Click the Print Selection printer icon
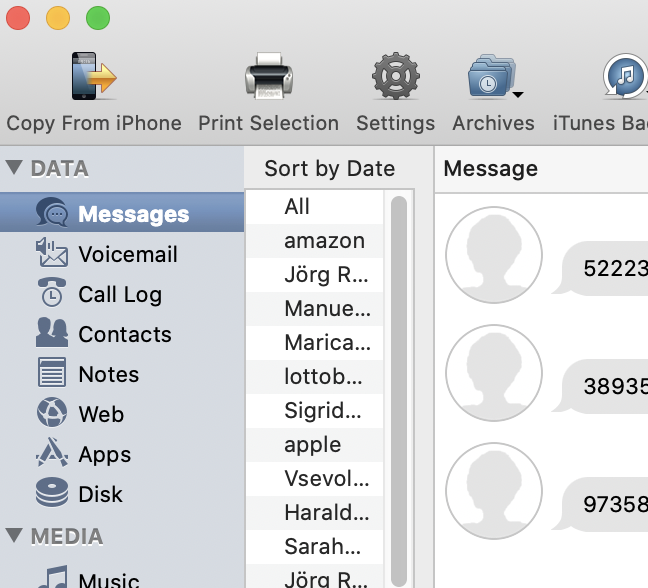The width and height of the screenshot is (648, 588). pos(269,76)
